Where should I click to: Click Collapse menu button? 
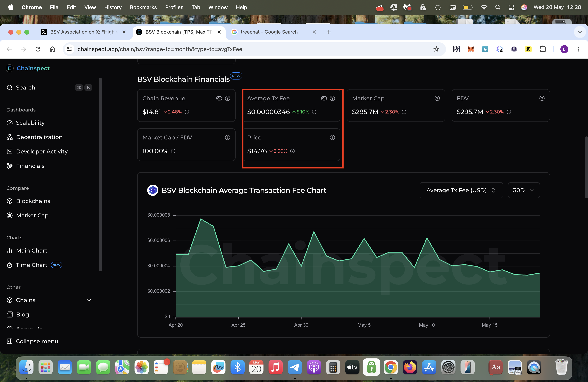pos(32,341)
